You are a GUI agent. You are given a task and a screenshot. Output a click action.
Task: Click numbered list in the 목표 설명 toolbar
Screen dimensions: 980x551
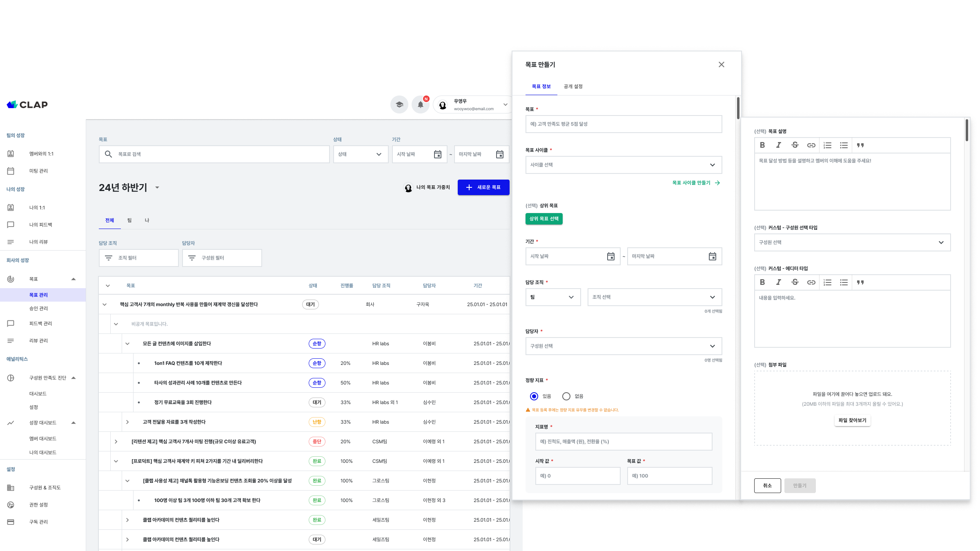827,145
